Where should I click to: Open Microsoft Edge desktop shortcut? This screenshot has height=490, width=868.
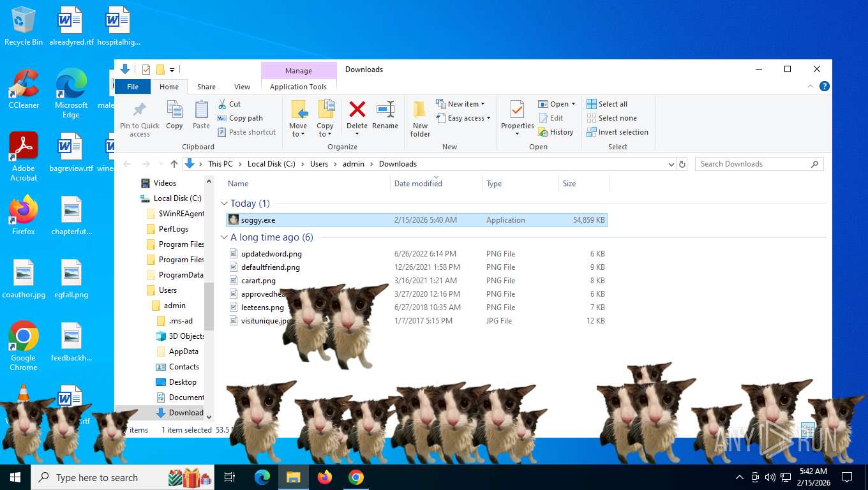coord(71,93)
